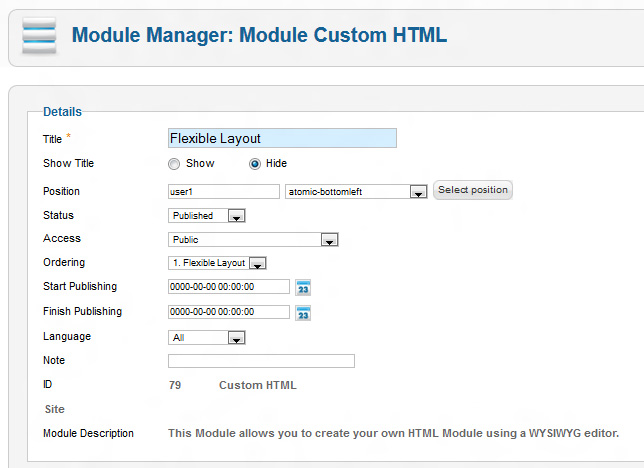The image size is (644, 468).
Task: Click the Module Description text
Action: pyautogui.click(x=393, y=434)
